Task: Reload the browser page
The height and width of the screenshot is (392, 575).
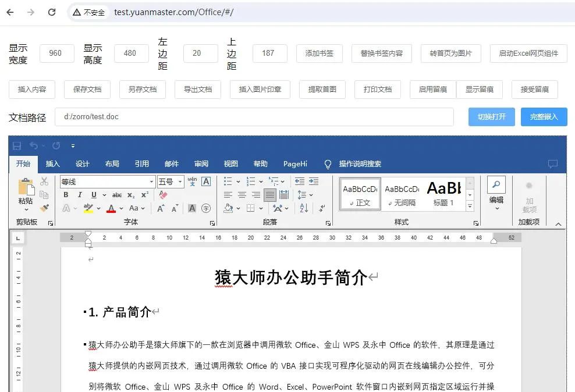Action: (52, 12)
